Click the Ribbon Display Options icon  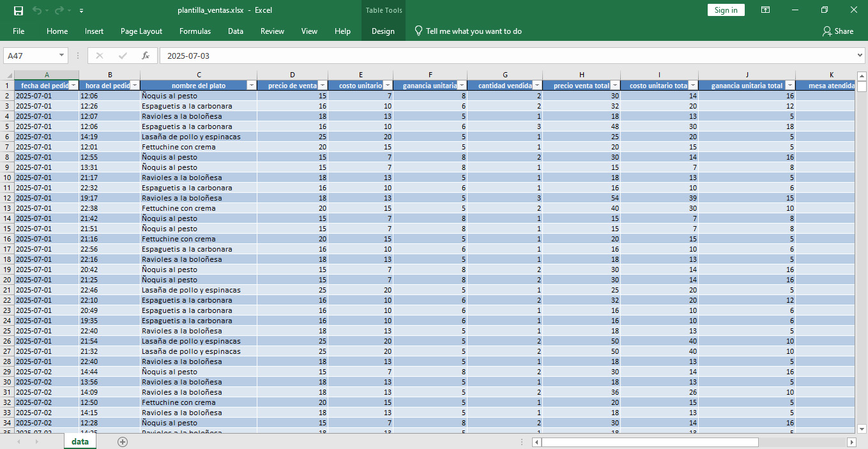[765, 10]
